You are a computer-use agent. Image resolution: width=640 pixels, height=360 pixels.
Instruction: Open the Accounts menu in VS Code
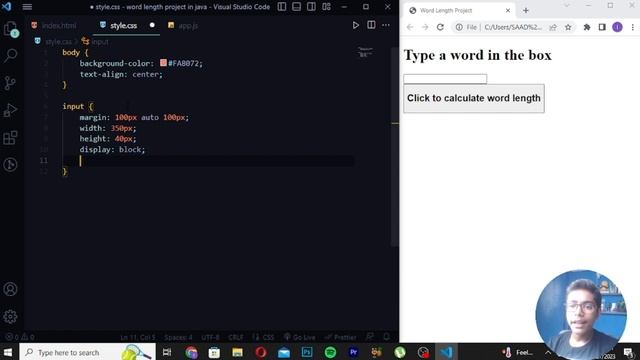(11, 289)
